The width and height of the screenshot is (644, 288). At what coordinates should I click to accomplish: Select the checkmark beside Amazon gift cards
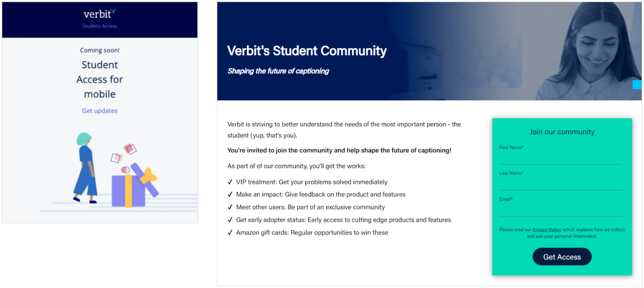click(x=230, y=232)
